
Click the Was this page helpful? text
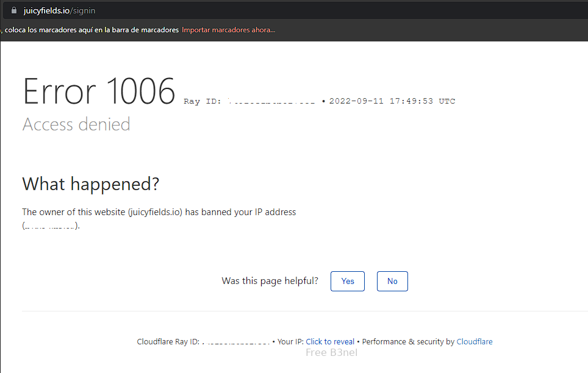pos(270,281)
